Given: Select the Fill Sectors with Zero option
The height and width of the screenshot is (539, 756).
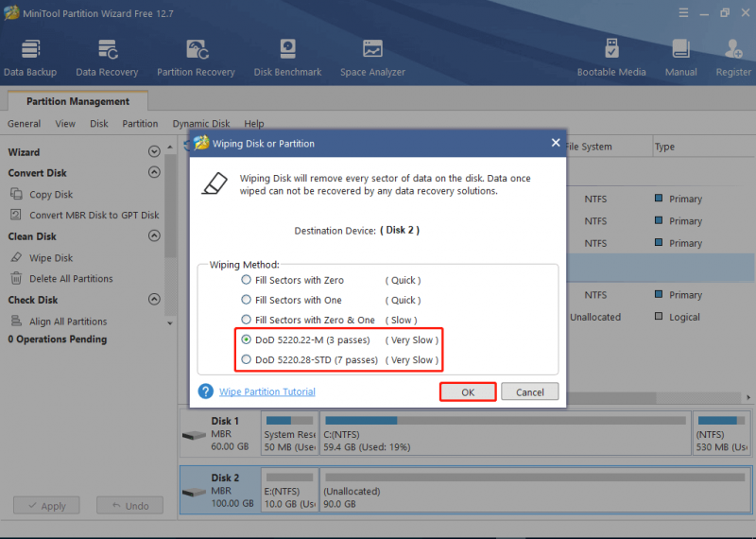Looking at the screenshot, I should pos(246,280).
